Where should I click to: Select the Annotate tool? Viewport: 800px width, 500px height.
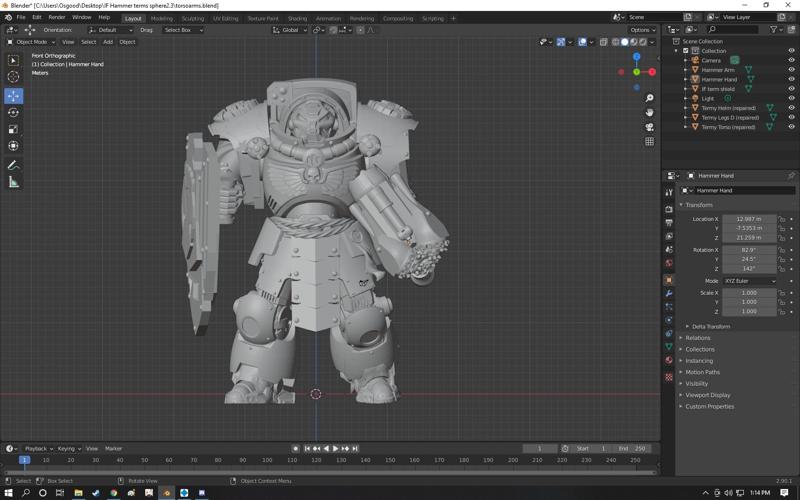13,165
